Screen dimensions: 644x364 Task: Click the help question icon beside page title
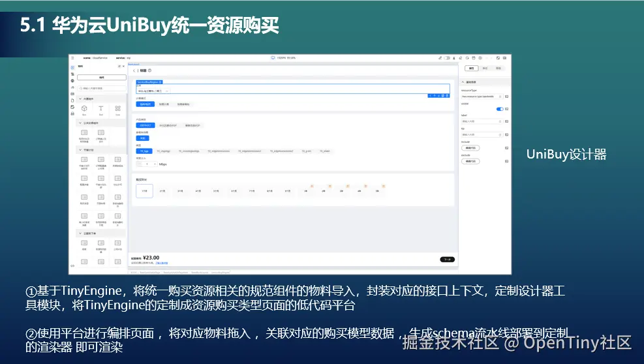[149, 70]
